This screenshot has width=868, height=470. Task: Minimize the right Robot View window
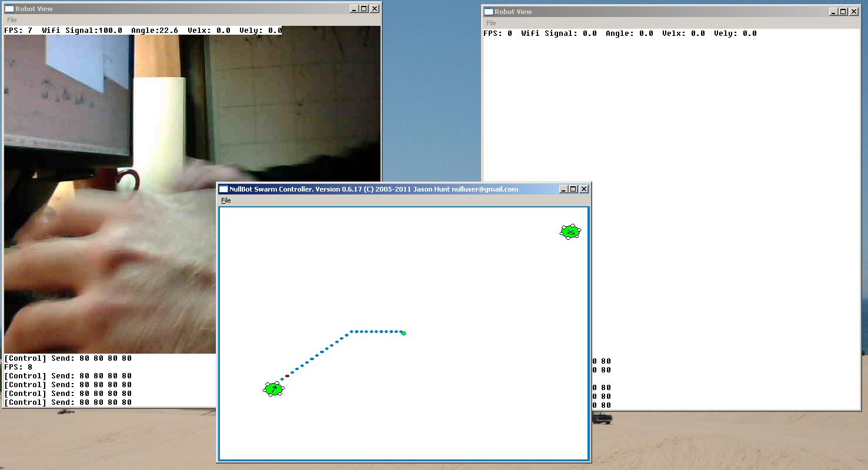pyautogui.click(x=833, y=12)
